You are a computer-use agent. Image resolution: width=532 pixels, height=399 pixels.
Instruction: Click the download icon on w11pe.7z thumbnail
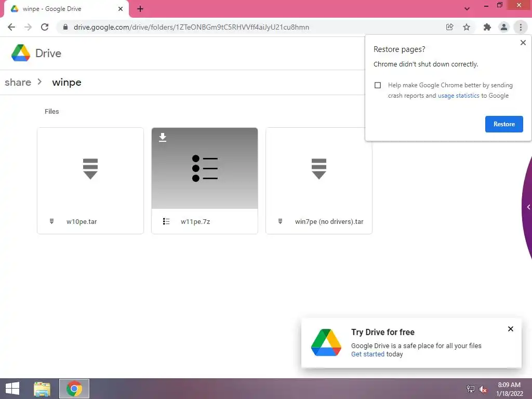[x=163, y=137]
